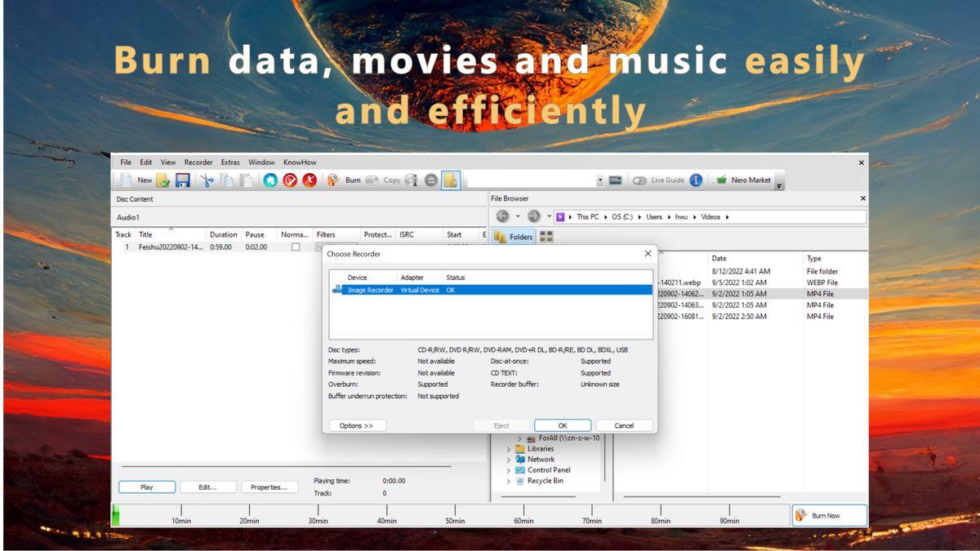Click the 60min mark on disc capacity bar
This screenshot has height=551, width=980.
[523, 514]
